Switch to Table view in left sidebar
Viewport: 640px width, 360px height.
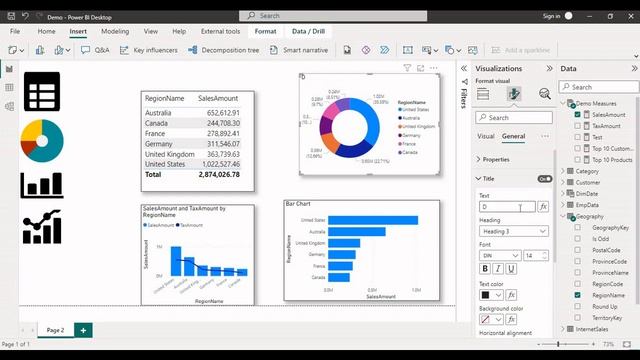(9, 87)
